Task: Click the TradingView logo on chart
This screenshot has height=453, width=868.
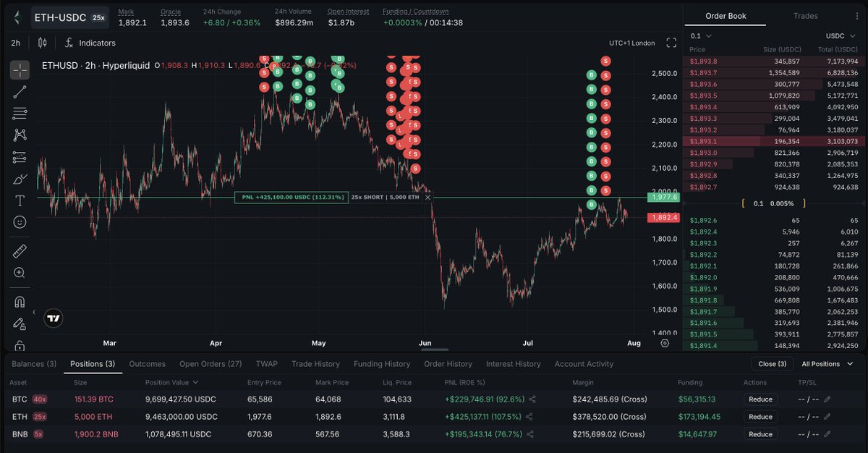Action: 53,318
